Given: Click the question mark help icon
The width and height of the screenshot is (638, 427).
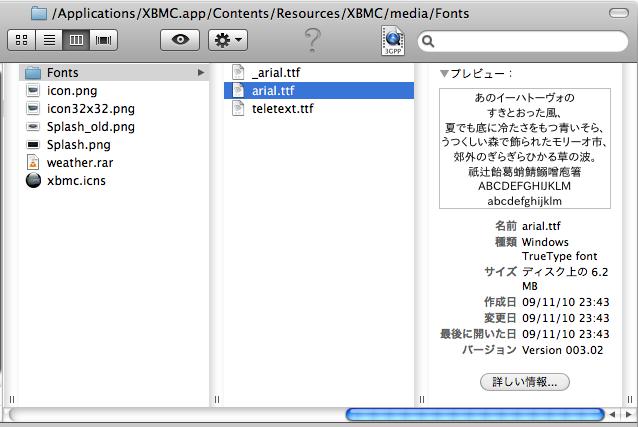Looking at the screenshot, I should pyautogui.click(x=312, y=40).
